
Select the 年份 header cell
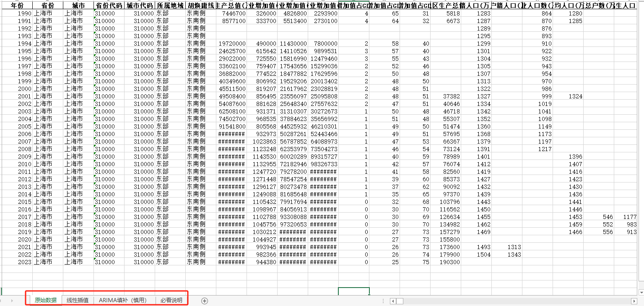click(x=17, y=6)
